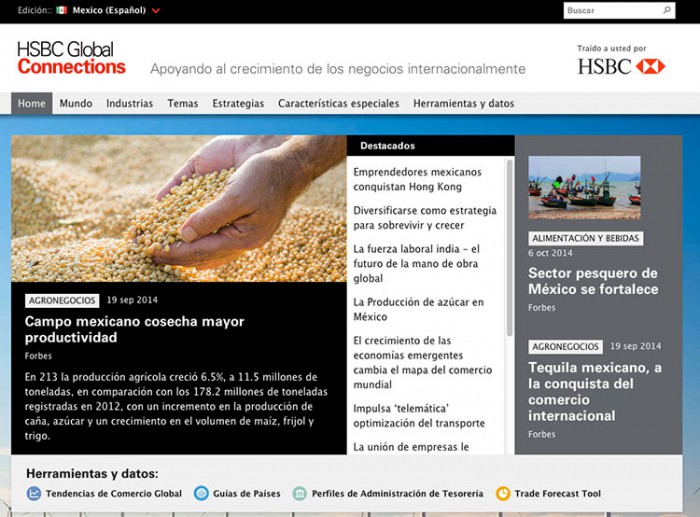Click the Mexico flag icon

[62, 11]
